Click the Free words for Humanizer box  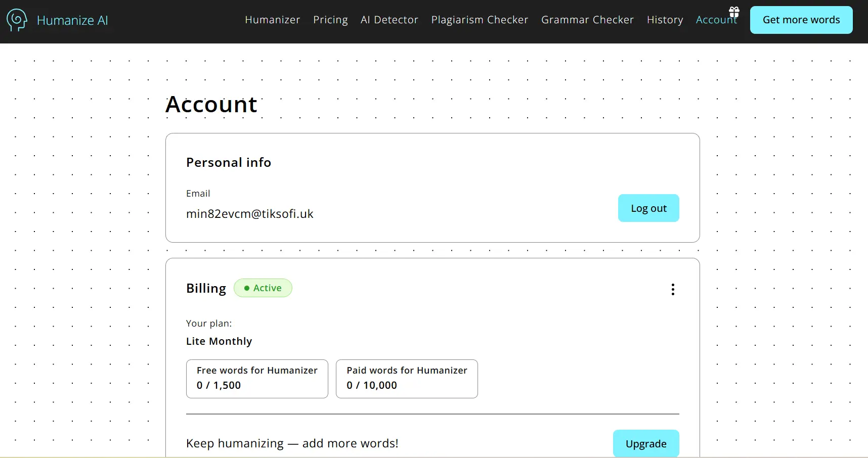[x=257, y=379]
